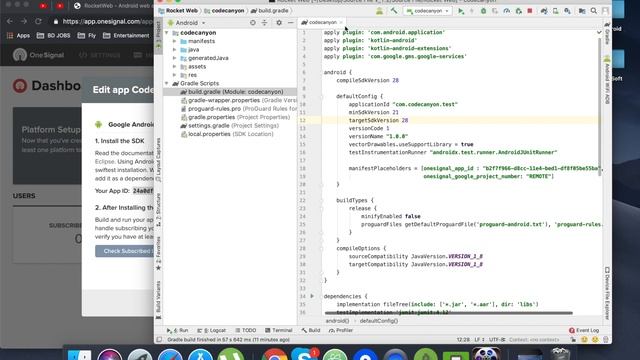Run the app with green play icon
The height and width of the screenshot is (360, 640).
click(461, 11)
